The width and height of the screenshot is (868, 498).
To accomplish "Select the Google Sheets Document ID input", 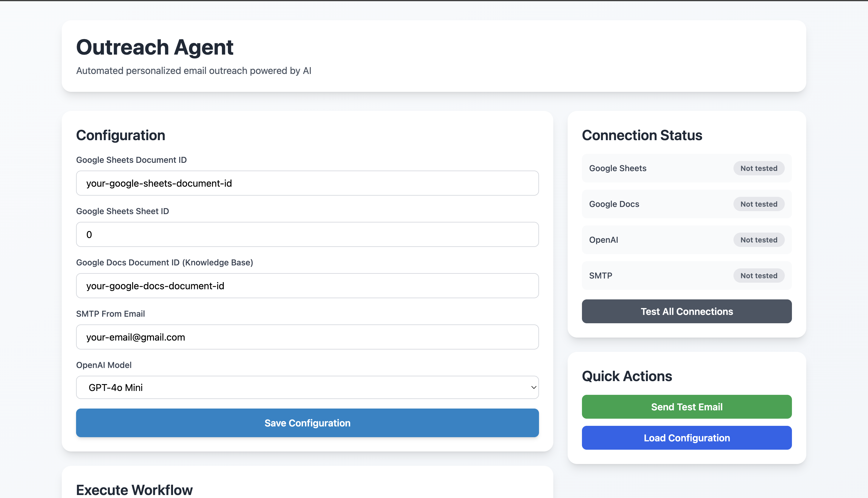I will [307, 183].
